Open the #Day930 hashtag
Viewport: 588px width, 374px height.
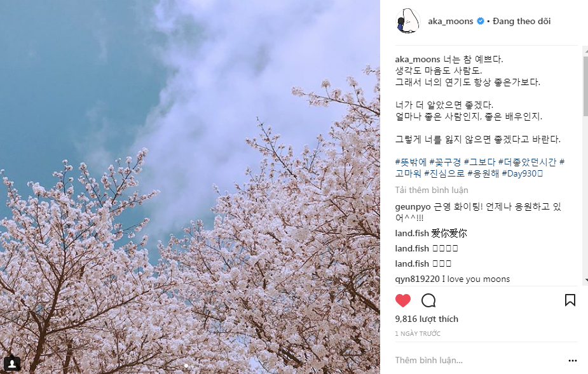[x=522, y=173]
